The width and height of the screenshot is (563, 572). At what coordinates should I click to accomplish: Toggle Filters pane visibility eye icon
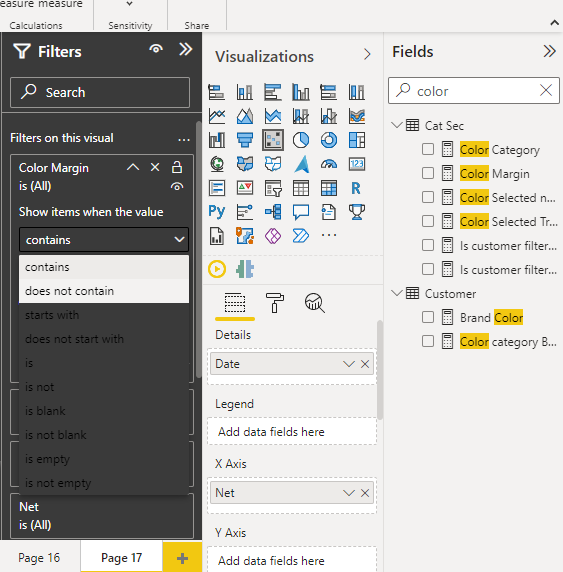click(156, 49)
